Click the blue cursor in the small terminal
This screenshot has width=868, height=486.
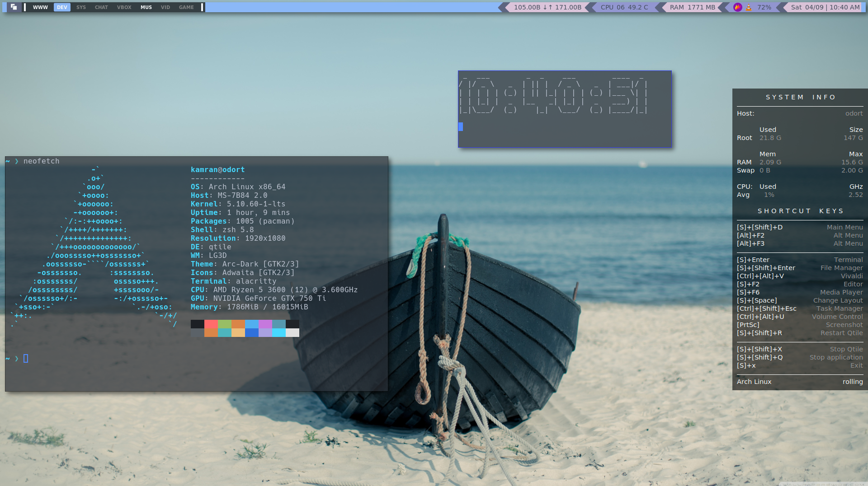[461, 126]
